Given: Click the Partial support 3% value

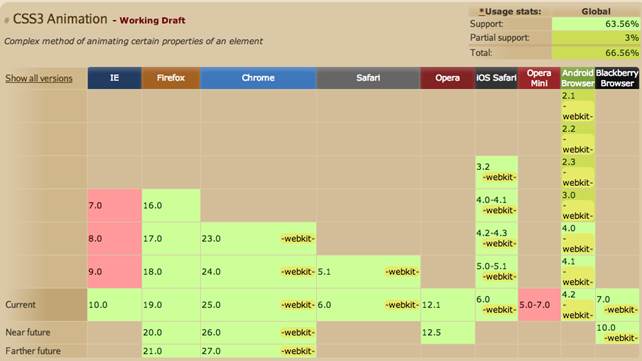Looking at the screenshot, I should 595,38.
